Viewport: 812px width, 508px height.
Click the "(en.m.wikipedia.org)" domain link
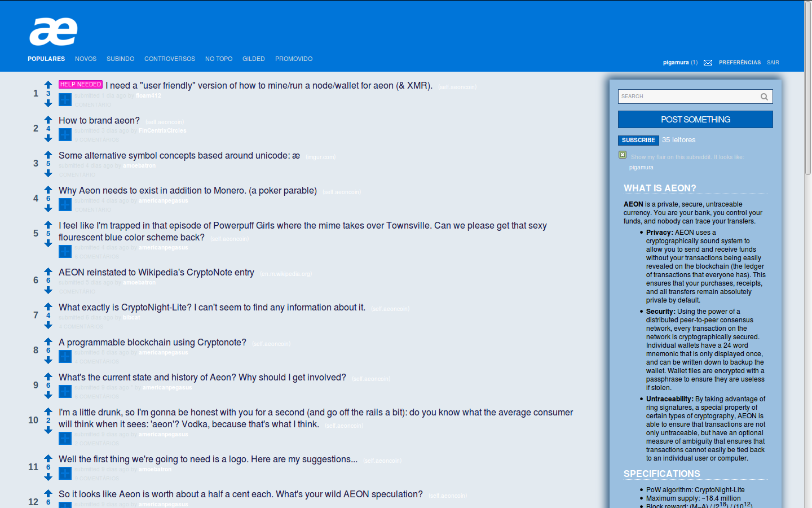coord(286,274)
